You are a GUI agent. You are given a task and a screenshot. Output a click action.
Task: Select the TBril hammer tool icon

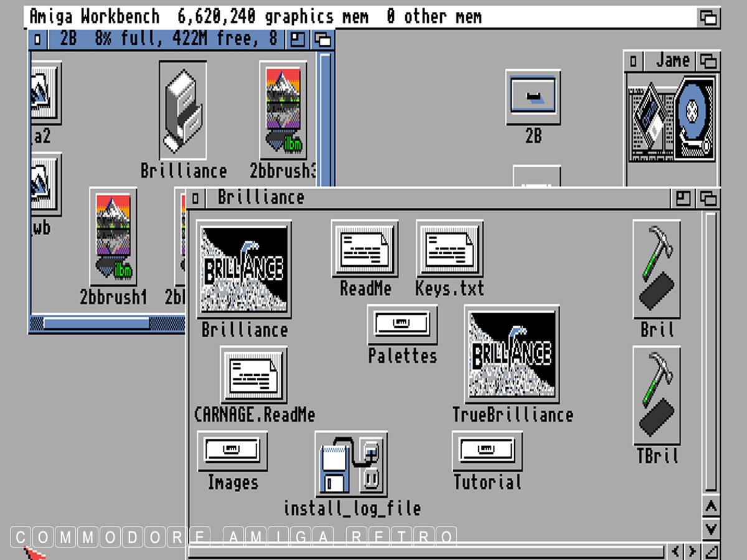[657, 395]
